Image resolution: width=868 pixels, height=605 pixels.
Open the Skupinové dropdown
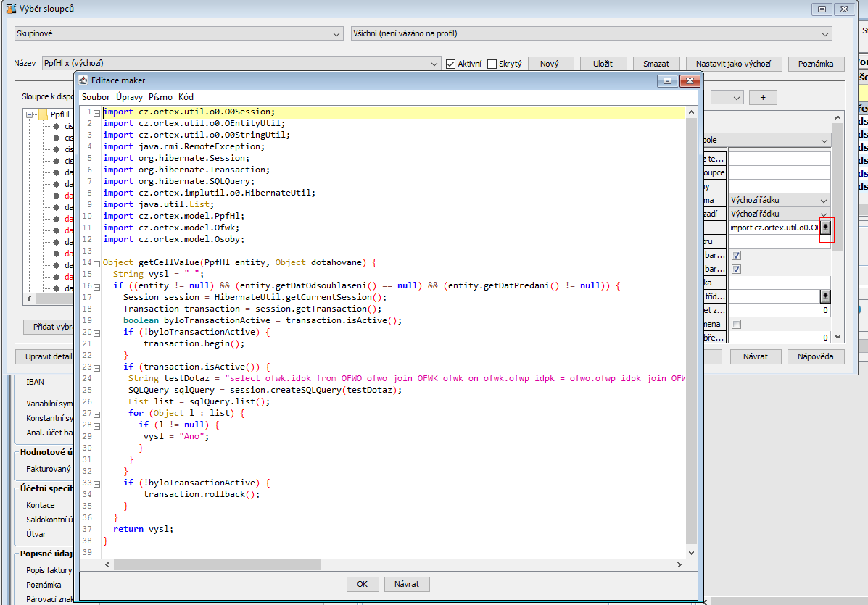pyautogui.click(x=178, y=33)
